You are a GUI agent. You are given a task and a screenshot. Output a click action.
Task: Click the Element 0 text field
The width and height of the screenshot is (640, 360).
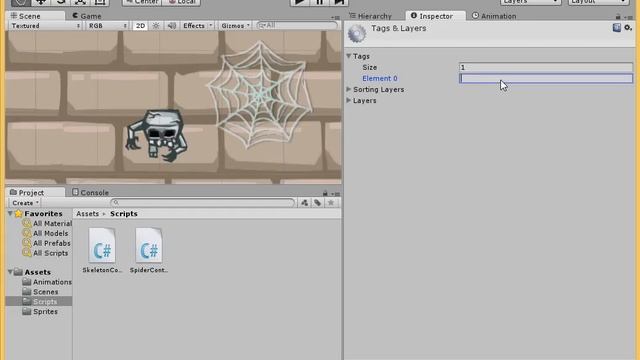[546, 78]
